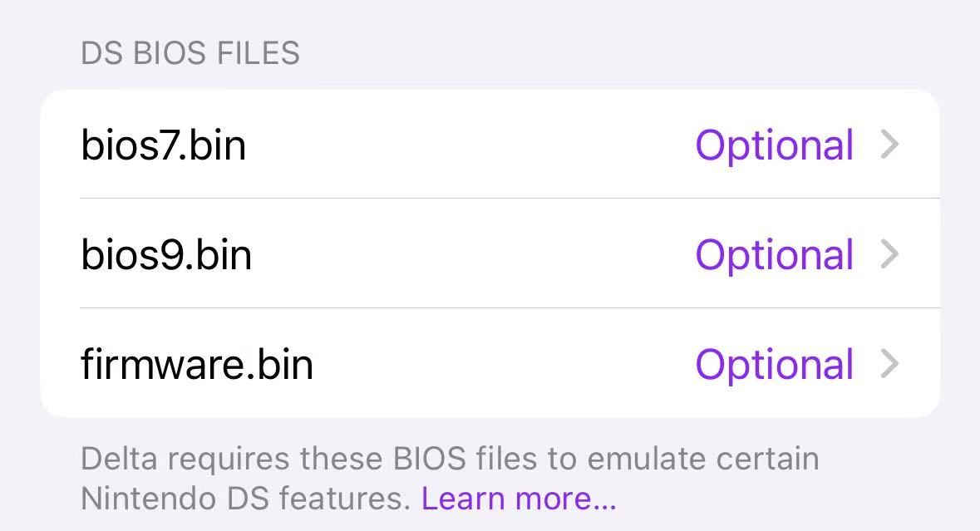This screenshot has height=531, width=980.
Task: Click the bios9.bin file name
Action: tap(166, 254)
